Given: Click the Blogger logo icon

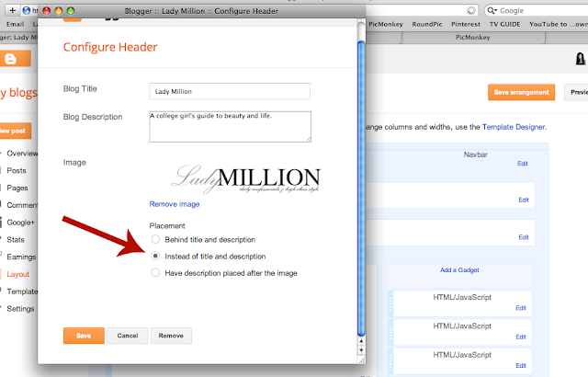Looking at the screenshot, I should click(11, 59).
